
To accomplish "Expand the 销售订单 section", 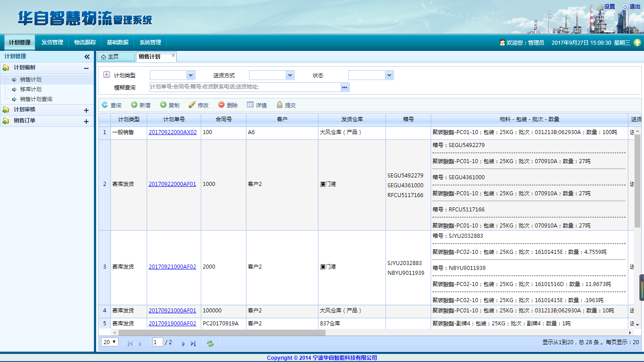I will coord(86,121).
